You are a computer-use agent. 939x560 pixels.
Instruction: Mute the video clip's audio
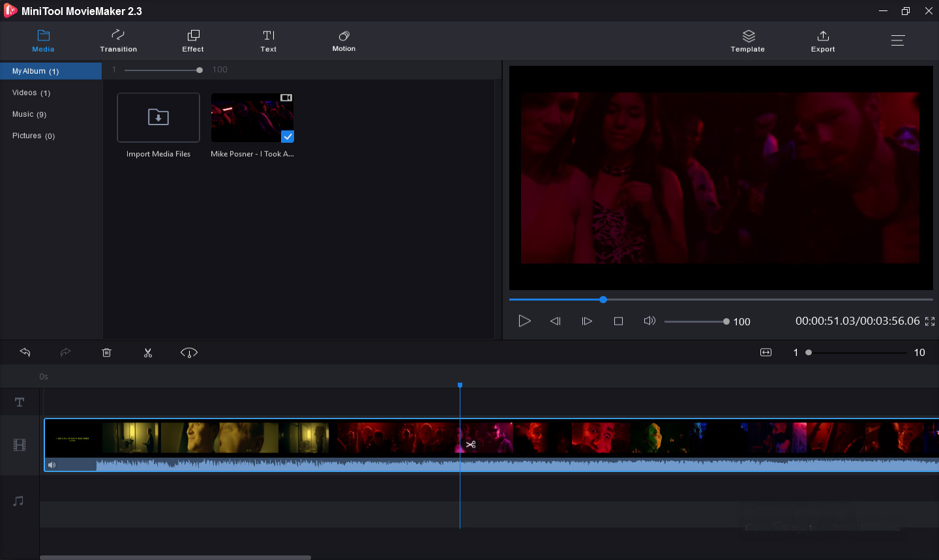tap(52, 465)
